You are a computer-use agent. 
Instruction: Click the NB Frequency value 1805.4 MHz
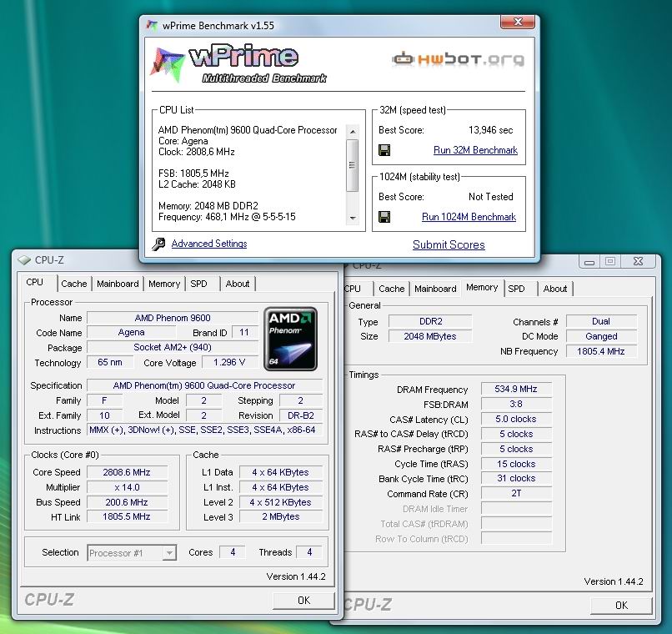(x=601, y=351)
